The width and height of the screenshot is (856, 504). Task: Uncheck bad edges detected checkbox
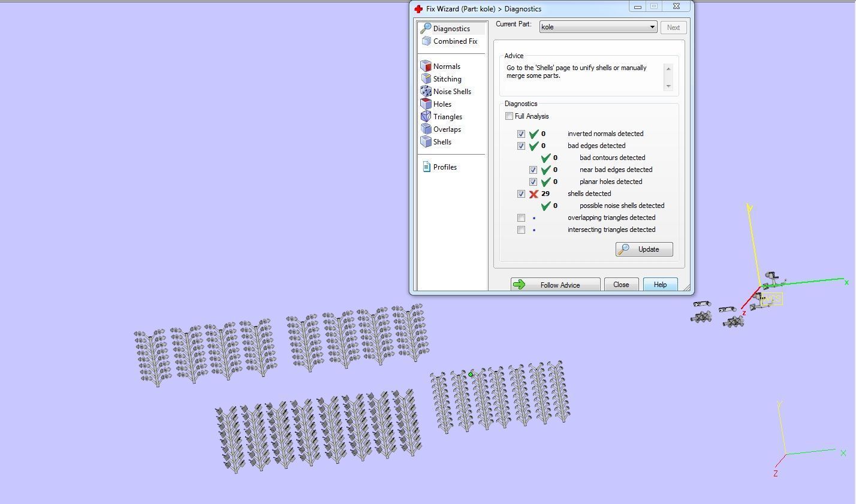521,146
